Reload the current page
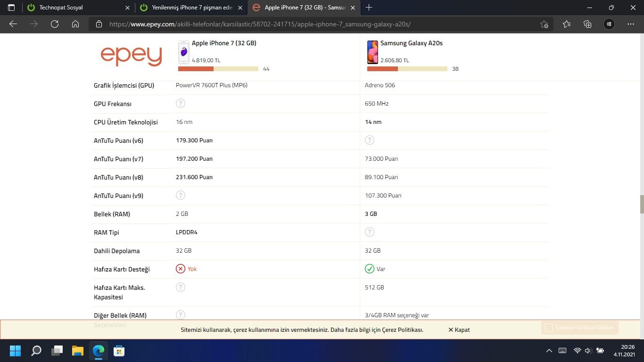This screenshot has width=644, height=362. click(x=55, y=24)
